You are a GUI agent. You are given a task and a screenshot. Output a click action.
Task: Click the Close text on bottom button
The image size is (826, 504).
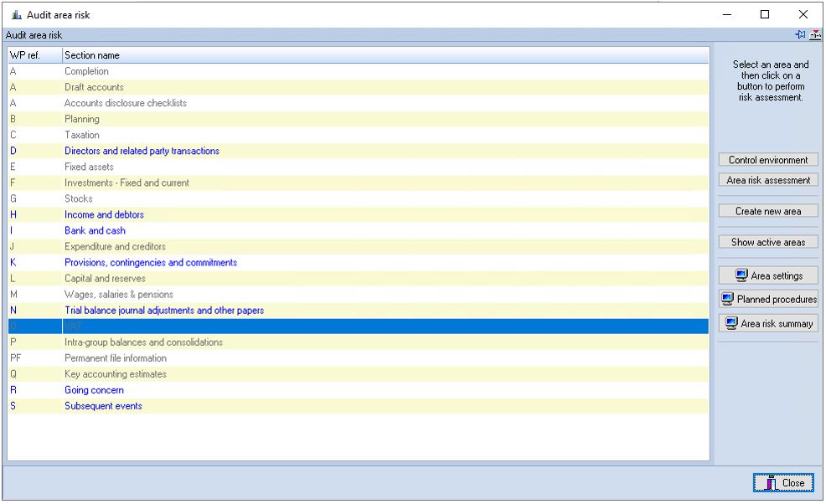792,483
